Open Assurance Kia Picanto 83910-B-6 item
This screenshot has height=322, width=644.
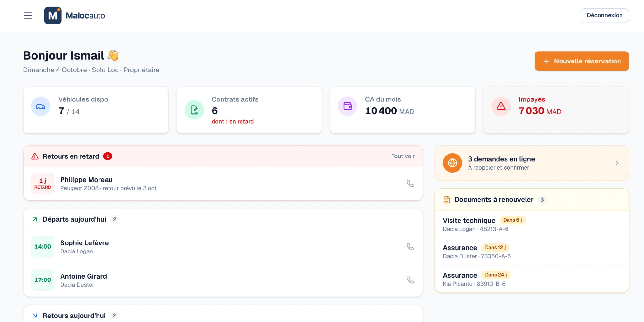tap(532, 279)
